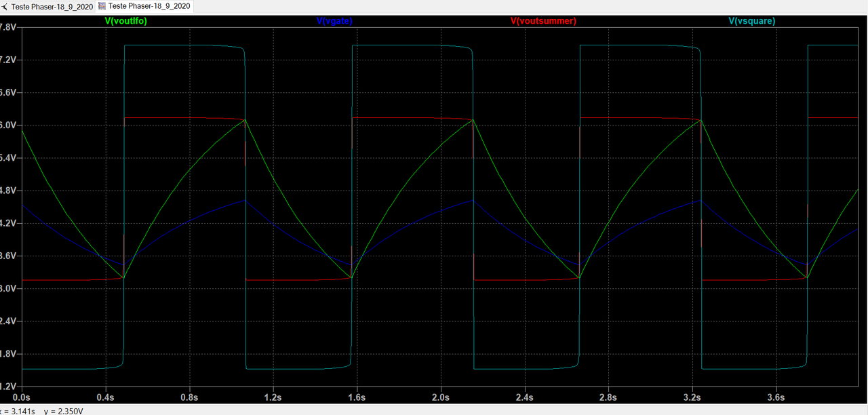
Task: Select the V(voutsummer) trace label
Action: [x=543, y=21]
